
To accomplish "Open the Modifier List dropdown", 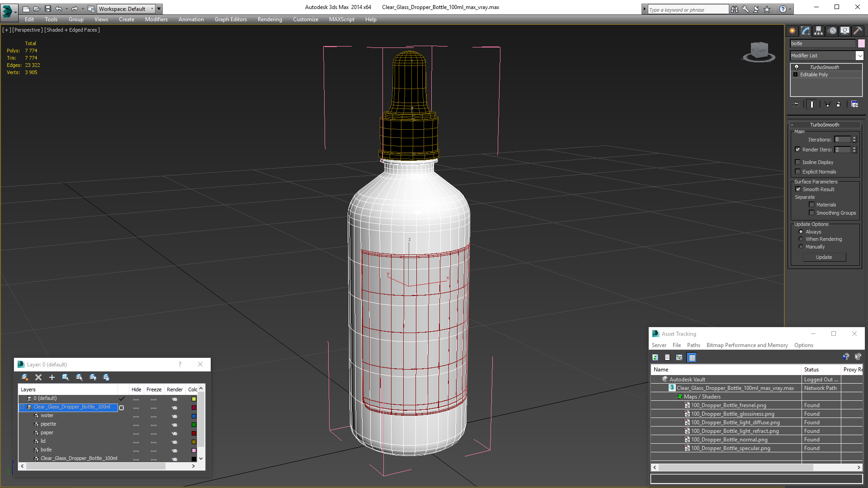I will point(859,56).
